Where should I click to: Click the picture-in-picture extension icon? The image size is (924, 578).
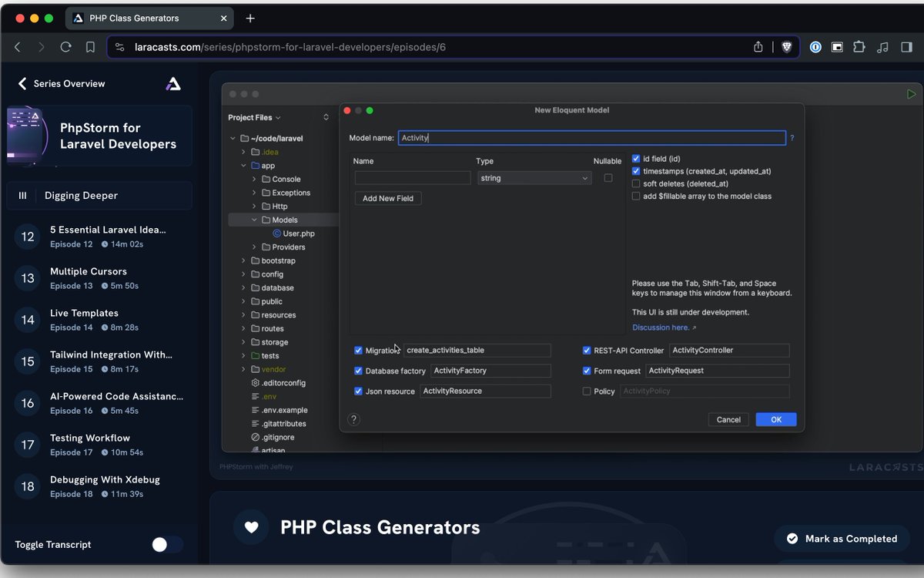837,47
